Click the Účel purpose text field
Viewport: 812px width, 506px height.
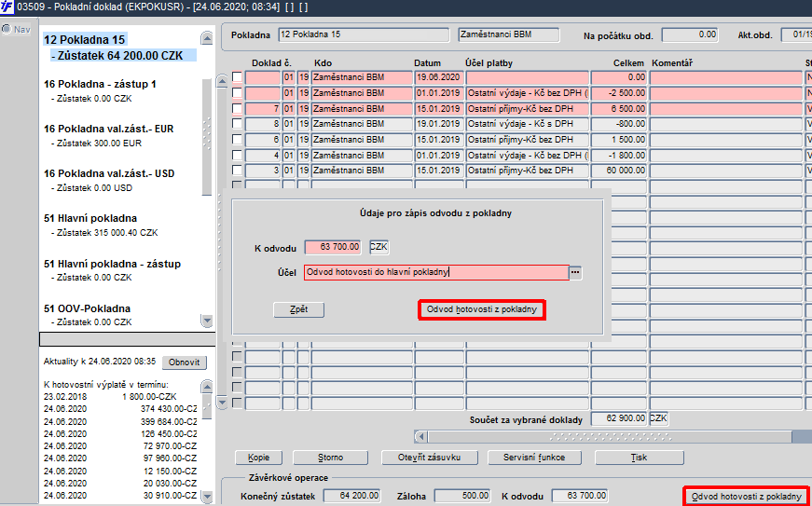(x=436, y=273)
